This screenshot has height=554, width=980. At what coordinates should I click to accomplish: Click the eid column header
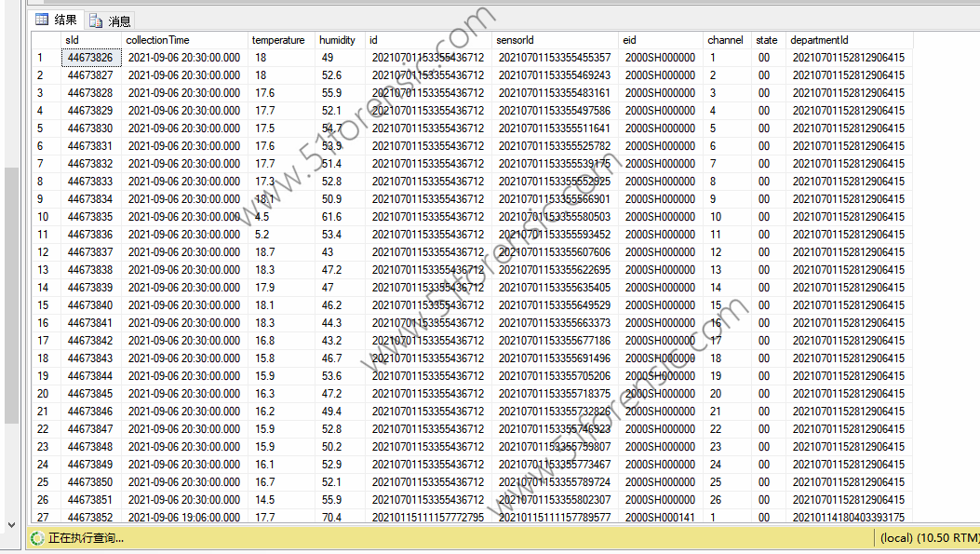click(x=630, y=40)
